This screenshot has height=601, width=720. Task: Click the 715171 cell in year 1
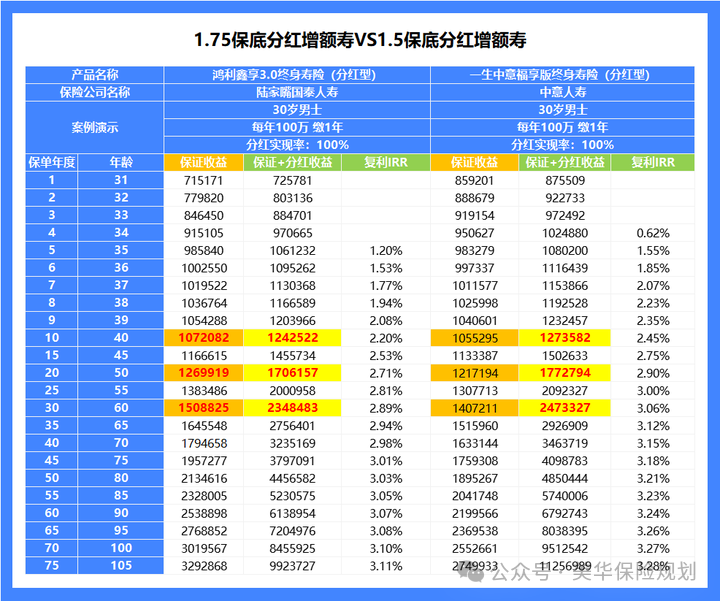[203, 180]
